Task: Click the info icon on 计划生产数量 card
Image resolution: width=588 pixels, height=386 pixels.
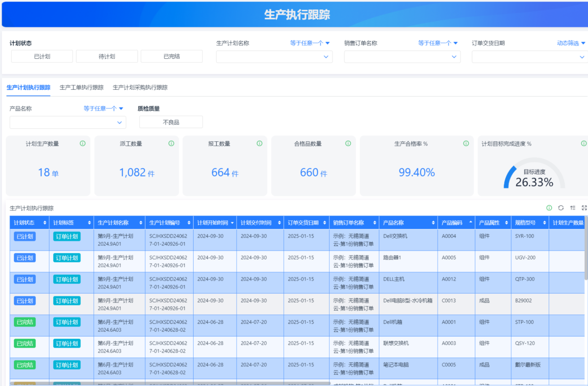Action: click(x=82, y=144)
